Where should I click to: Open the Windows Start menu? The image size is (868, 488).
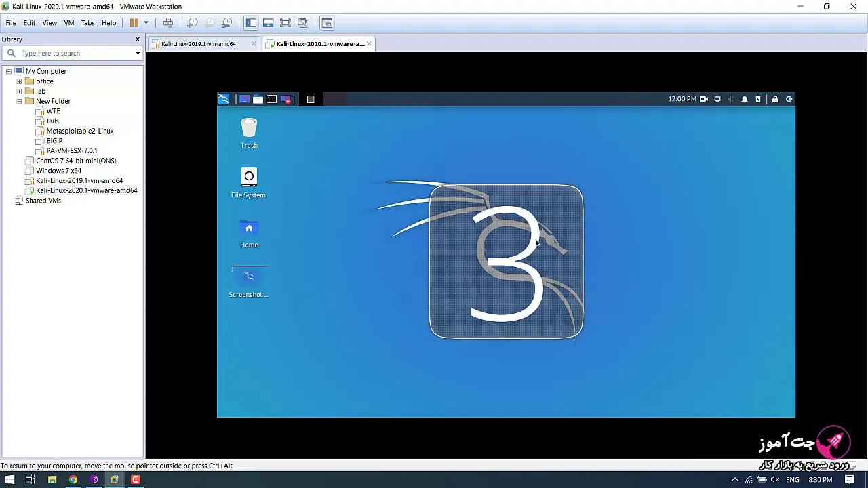point(9,480)
